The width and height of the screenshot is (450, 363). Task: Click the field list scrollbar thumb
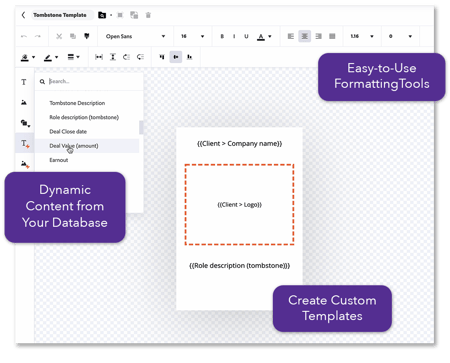[141, 127]
